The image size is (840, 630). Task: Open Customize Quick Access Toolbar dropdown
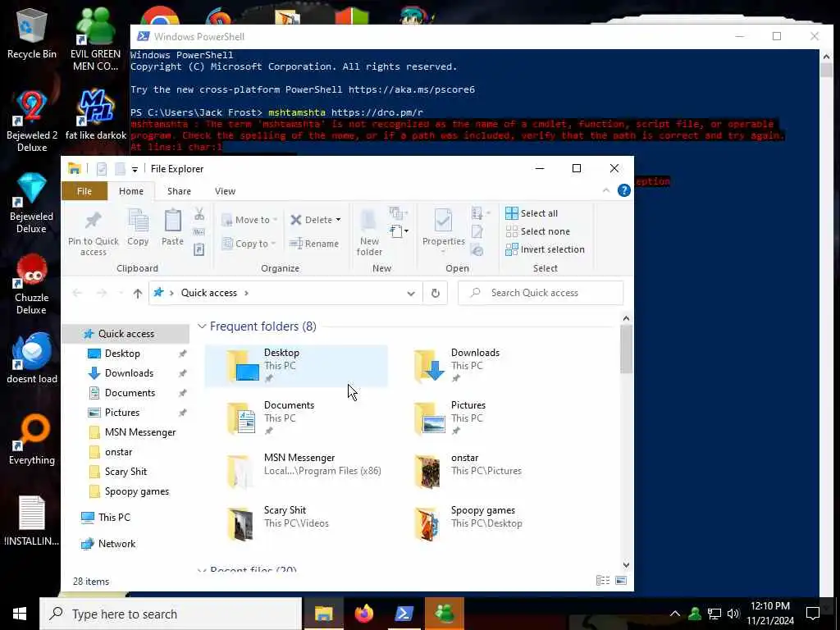(135, 169)
